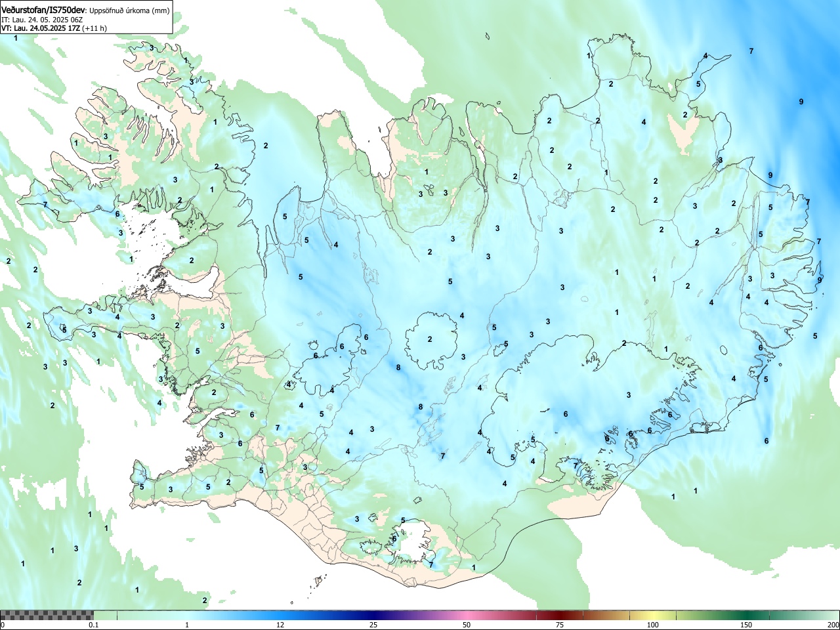Click the dark red colorbar segment at 75
Image resolution: width=840 pixels, height=630 pixels.
(x=560, y=615)
